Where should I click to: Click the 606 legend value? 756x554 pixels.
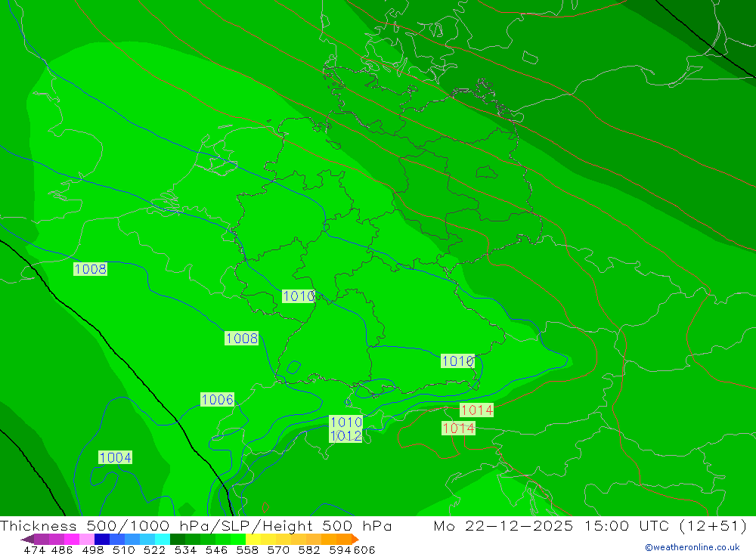tap(364, 549)
